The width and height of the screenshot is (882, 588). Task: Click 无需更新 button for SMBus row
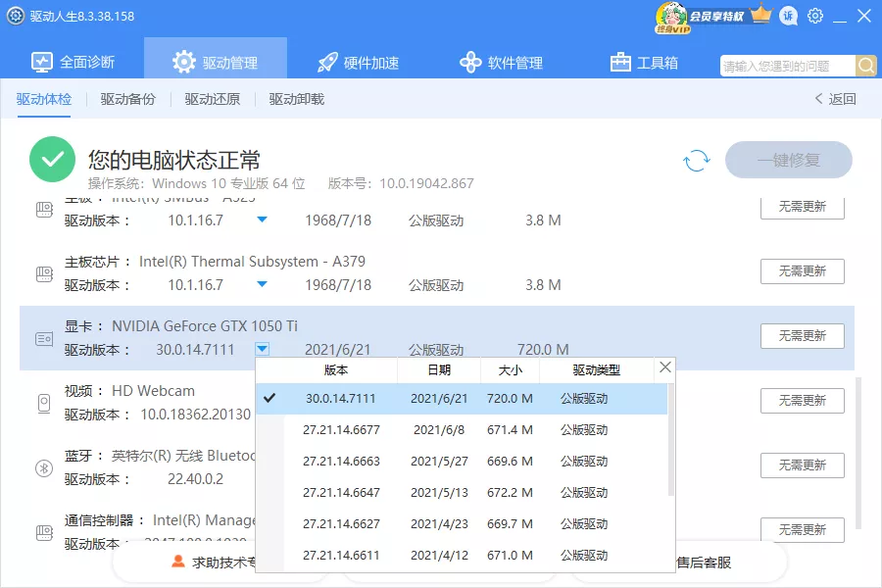(802, 208)
